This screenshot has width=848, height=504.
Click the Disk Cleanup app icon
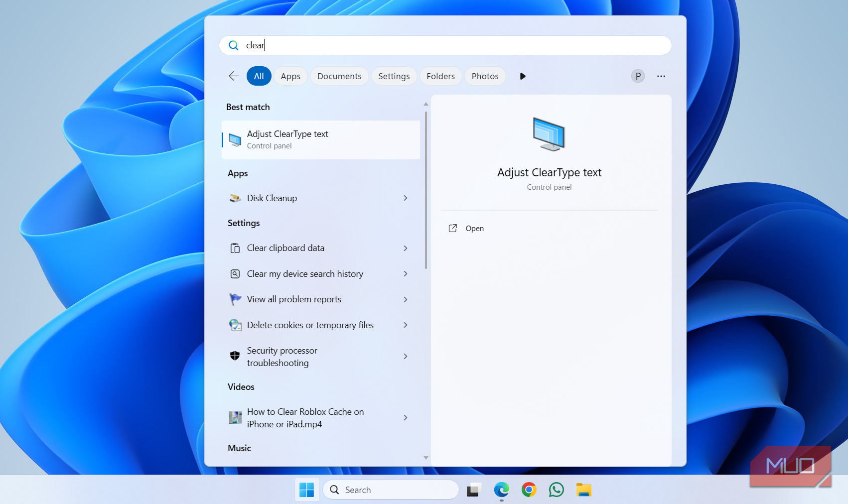pyautogui.click(x=235, y=198)
